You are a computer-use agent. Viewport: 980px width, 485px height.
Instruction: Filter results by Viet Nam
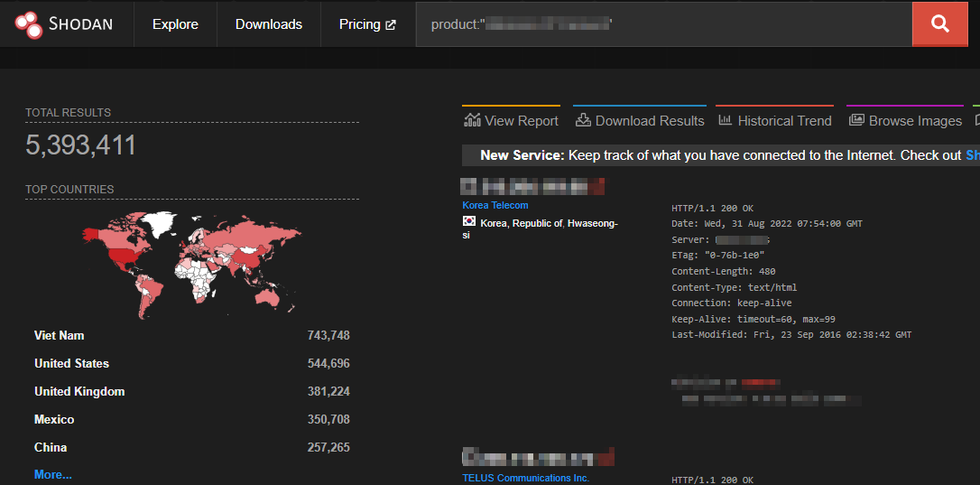pyautogui.click(x=60, y=335)
